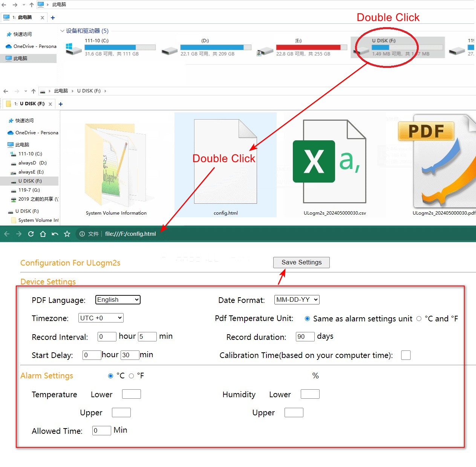Open the ULogm2s_202405000030.pdf file icon
The image size is (476, 467).
(437, 161)
